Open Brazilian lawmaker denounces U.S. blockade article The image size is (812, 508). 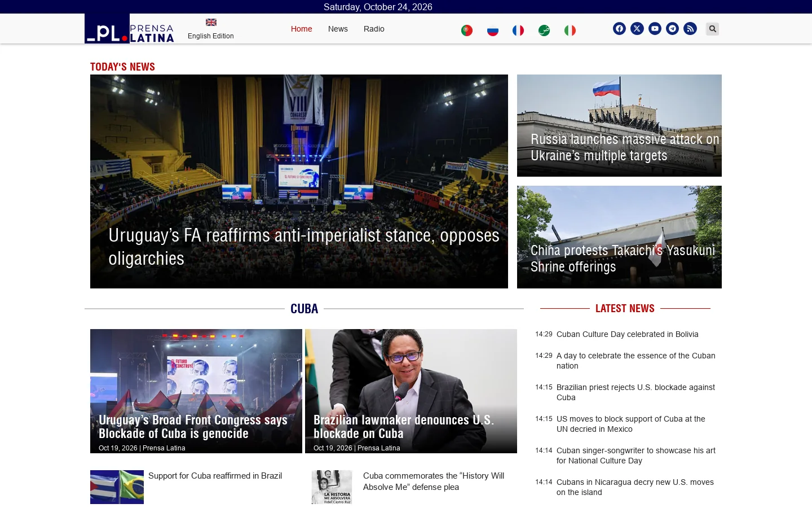404,427
